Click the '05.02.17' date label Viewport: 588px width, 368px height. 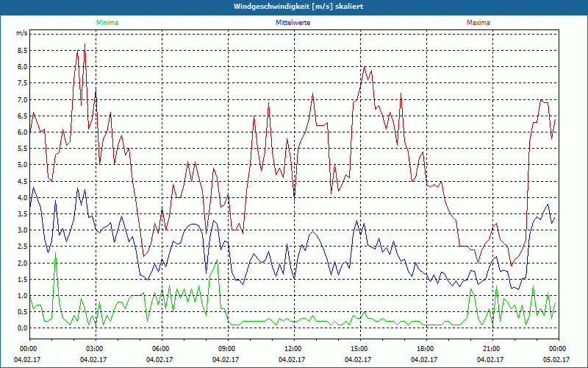pos(557,360)
